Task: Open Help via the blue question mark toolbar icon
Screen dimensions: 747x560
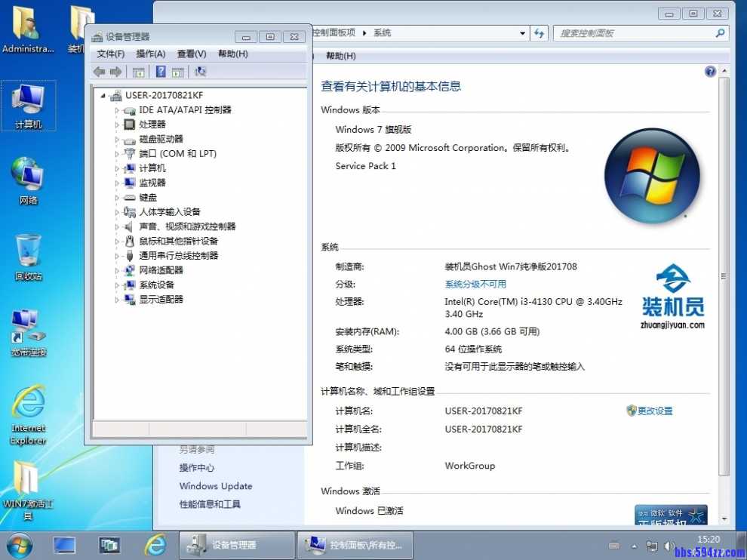Action: (x=161, y=71)
